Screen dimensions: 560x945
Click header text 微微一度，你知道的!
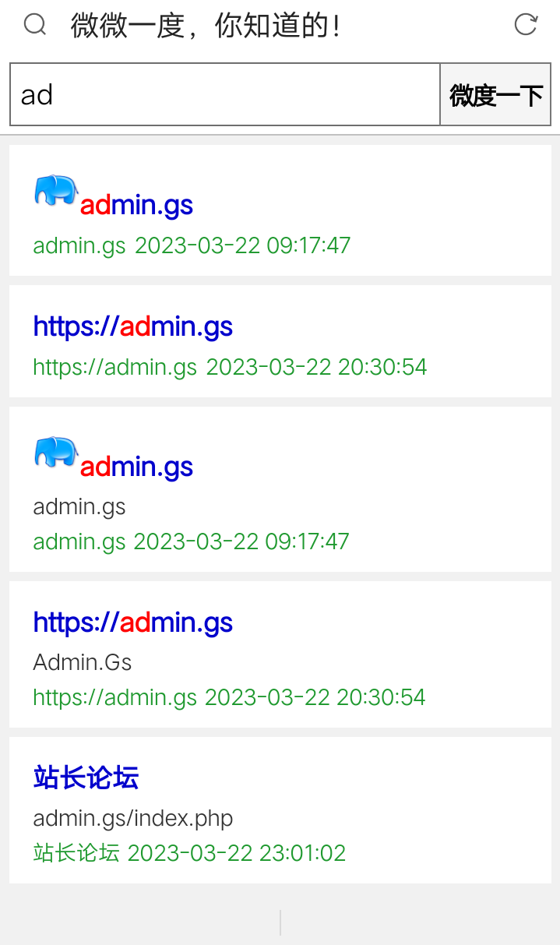tap(206, 26)
